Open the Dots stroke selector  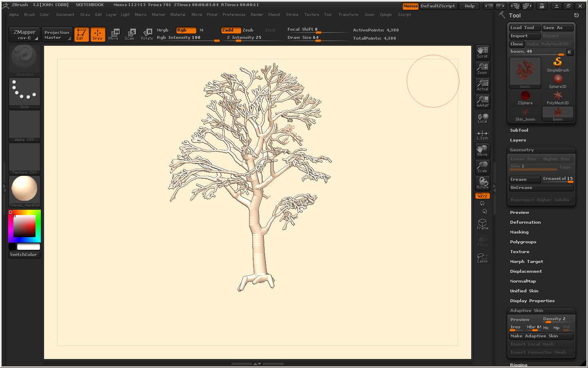pyautogui.click(x=24, y=93)
